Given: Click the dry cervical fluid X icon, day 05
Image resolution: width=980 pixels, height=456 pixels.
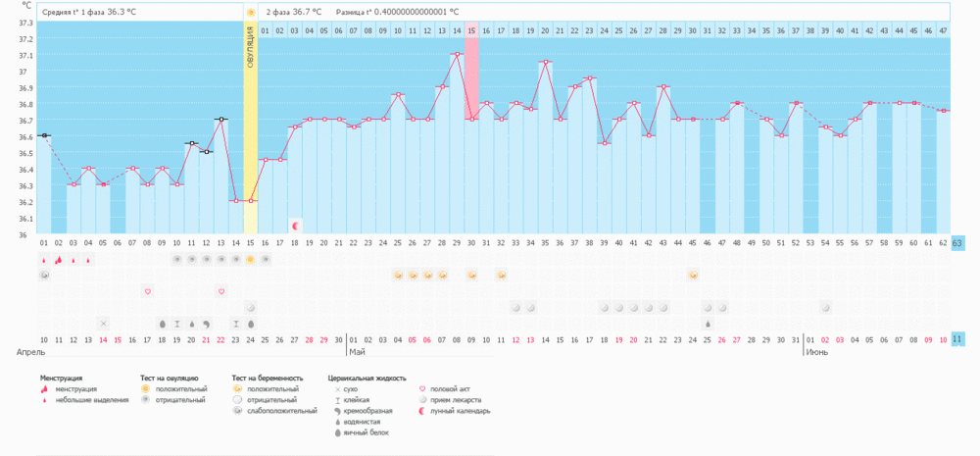Looking at the screenshot, I should pyautogui.click(x=104, y=324).
